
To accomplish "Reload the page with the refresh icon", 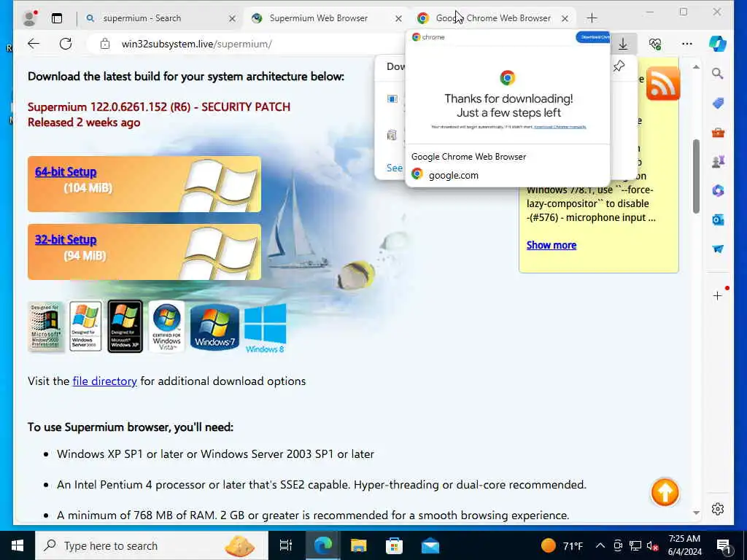I will 66,44.
